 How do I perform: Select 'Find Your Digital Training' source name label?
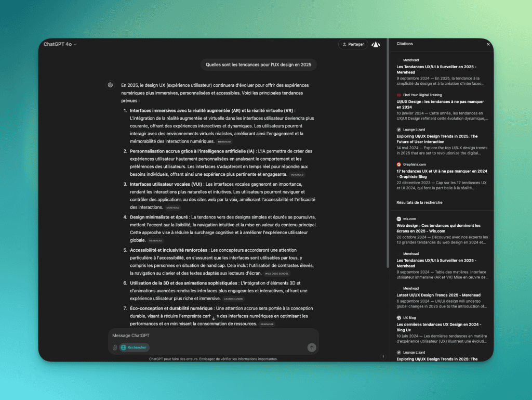pyautogui.click(x=422, y=95)
